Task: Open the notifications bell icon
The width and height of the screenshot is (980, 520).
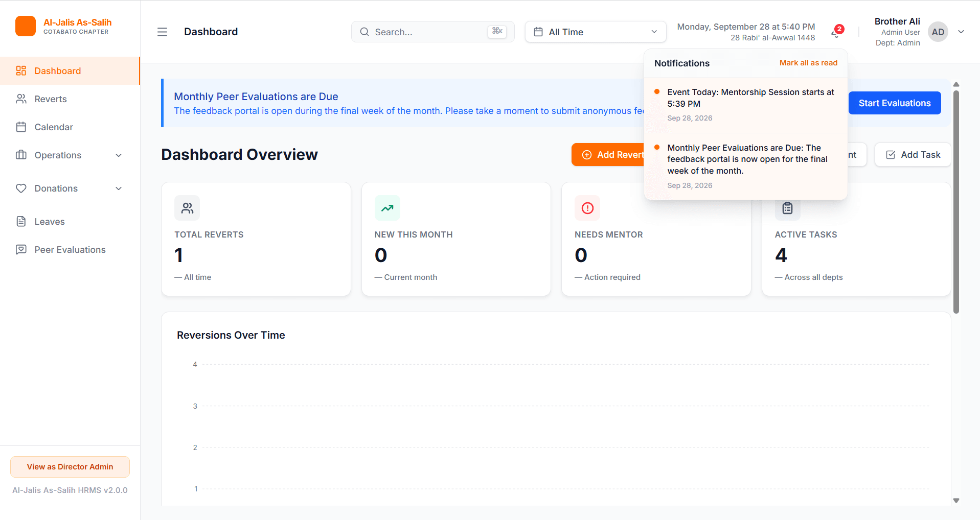Action: point(836,32)
